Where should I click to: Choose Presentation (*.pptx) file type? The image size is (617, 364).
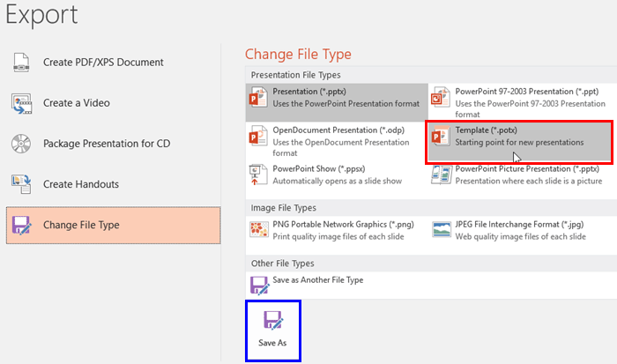(337, 102)
